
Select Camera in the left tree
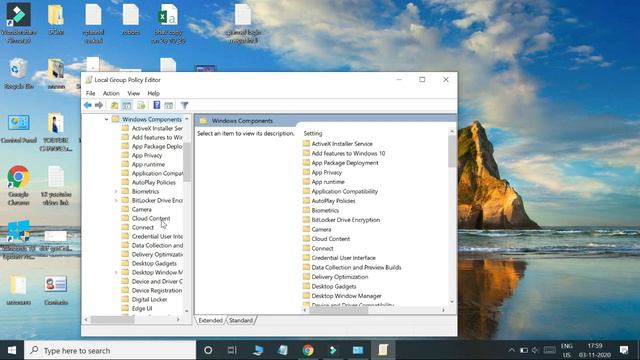click(142, 209)
